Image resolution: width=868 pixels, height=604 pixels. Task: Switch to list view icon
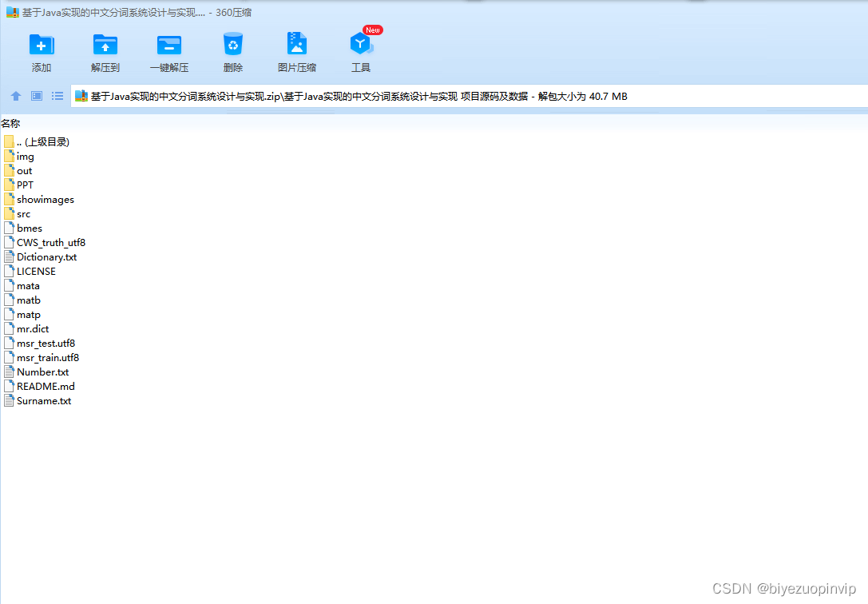tap(57, 96)
